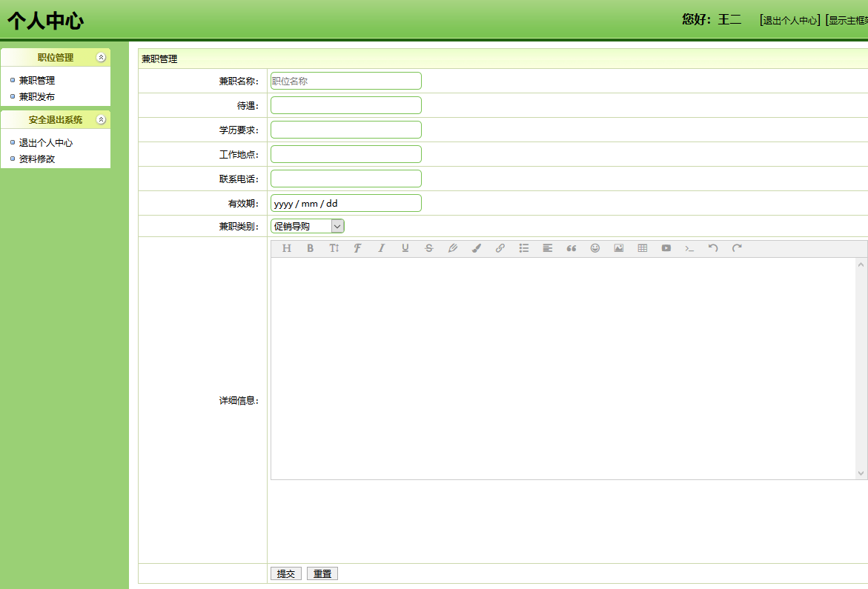The width and height of the screenshot is (868, 589).
Task: Click the 职位管理 panel header text
Action: (56, 58)
